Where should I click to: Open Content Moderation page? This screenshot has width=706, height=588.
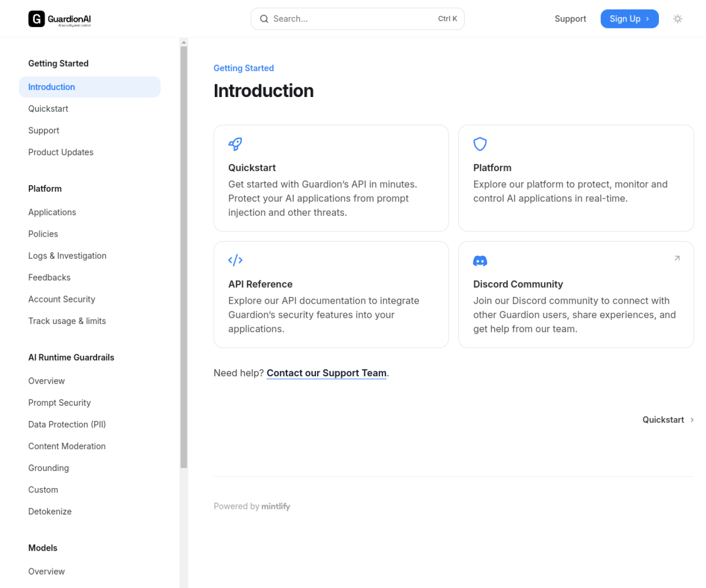[90, 446]
